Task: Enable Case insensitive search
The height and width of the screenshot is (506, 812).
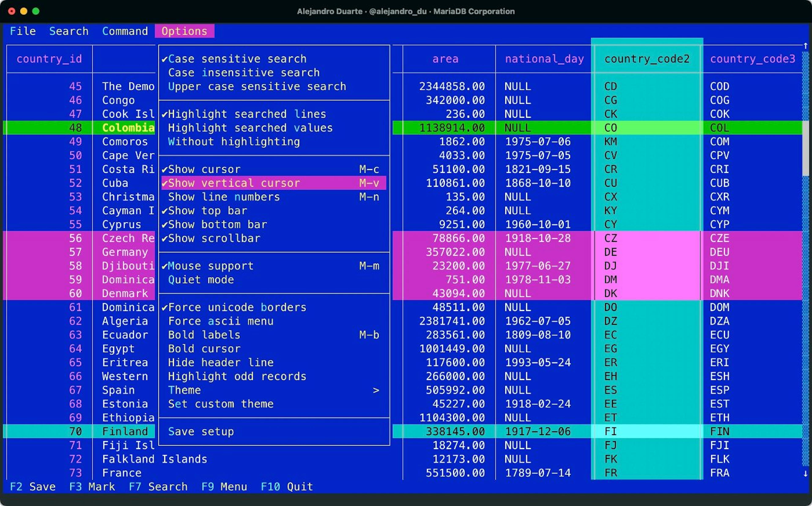Action: click(244, 72)
